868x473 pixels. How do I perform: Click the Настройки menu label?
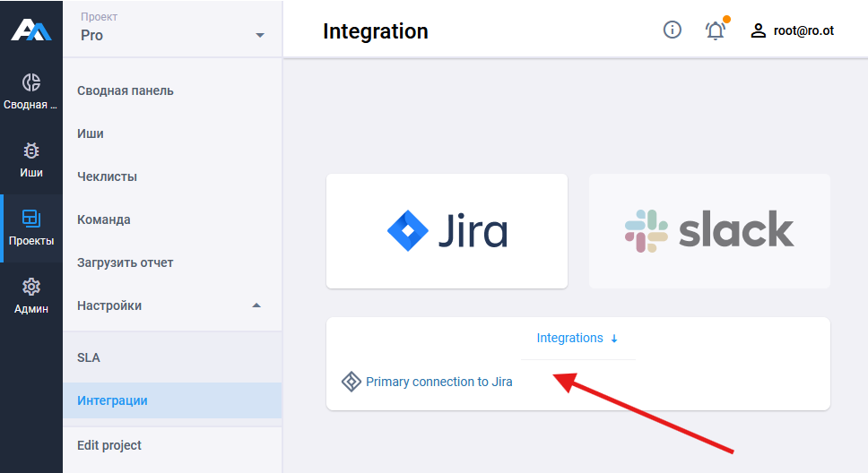click(x=109, y=306)
